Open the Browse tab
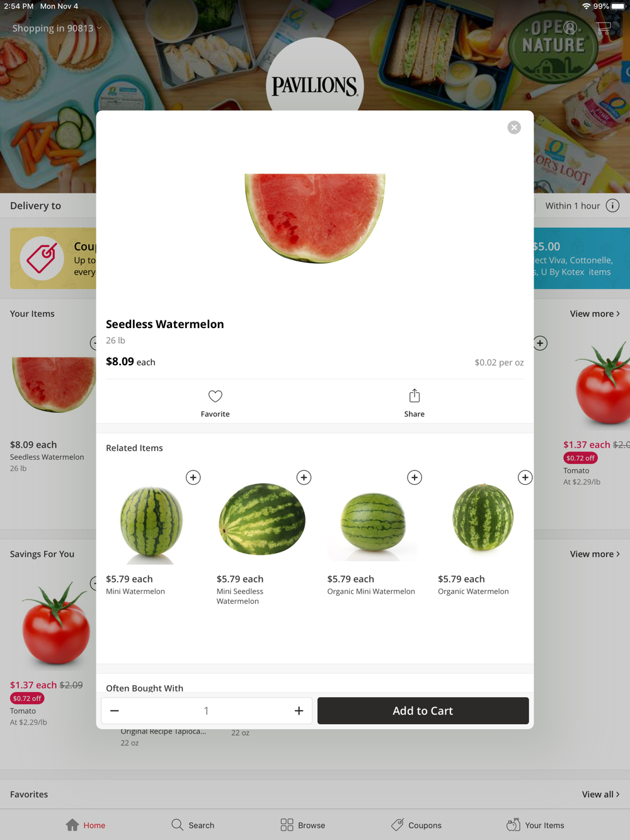The width and height of the screenshot is (630, 840). (x=303, y=825)
